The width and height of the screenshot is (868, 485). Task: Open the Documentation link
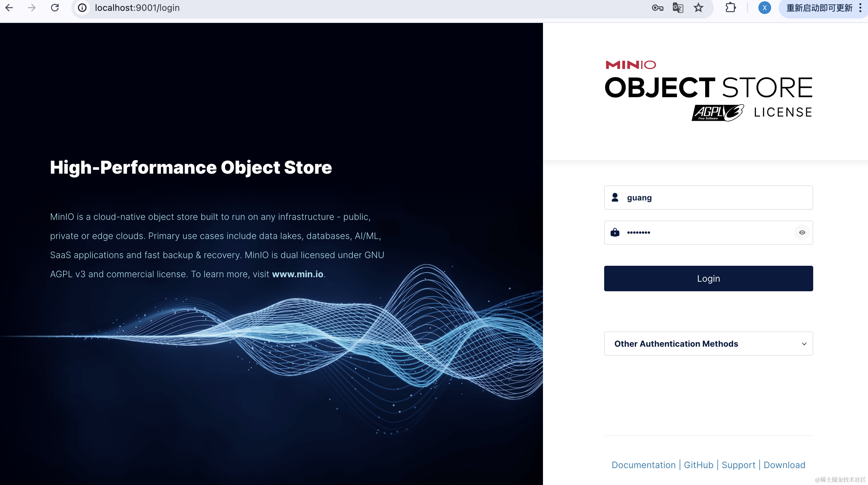point(643,465)
